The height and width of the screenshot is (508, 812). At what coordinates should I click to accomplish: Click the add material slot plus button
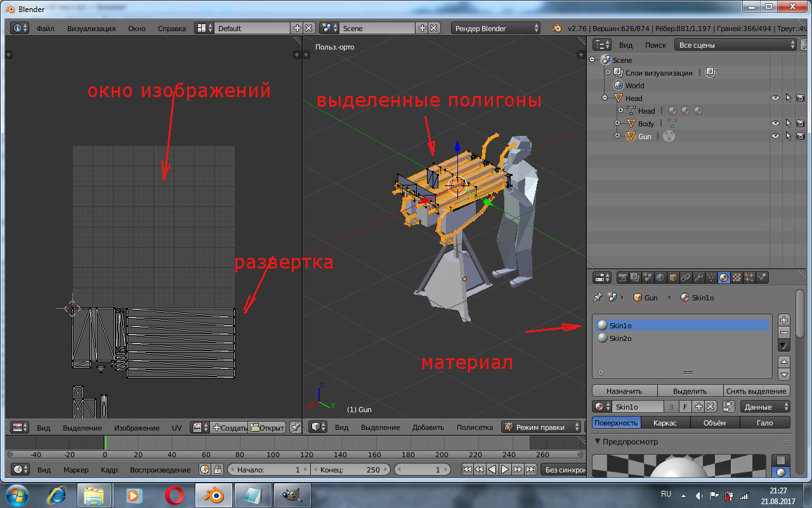click(784, 320)
